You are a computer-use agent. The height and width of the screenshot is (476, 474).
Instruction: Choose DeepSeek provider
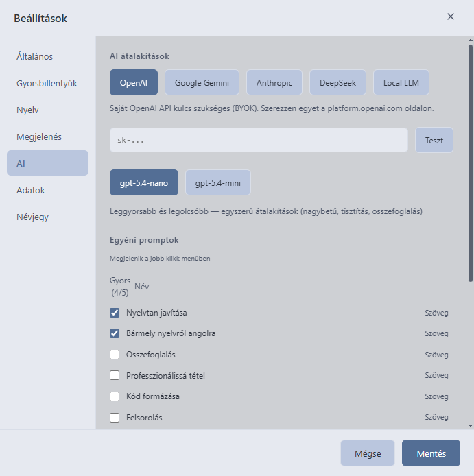click(x=337, y=82)
